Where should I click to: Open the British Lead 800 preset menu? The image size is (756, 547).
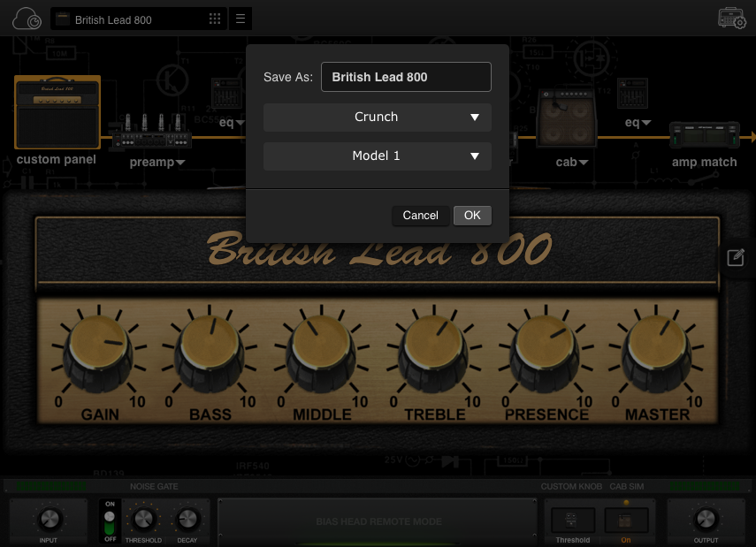click(137, 18)
